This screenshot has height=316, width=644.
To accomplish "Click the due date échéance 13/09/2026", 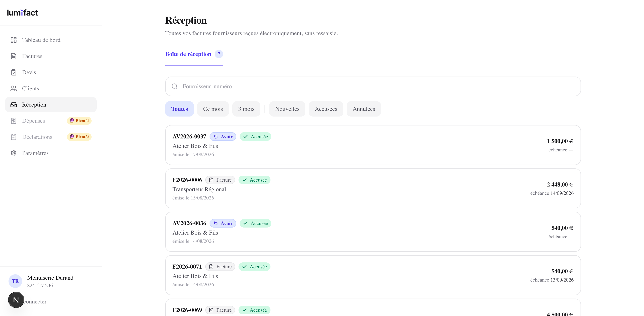I will click(x=552, y=280).
